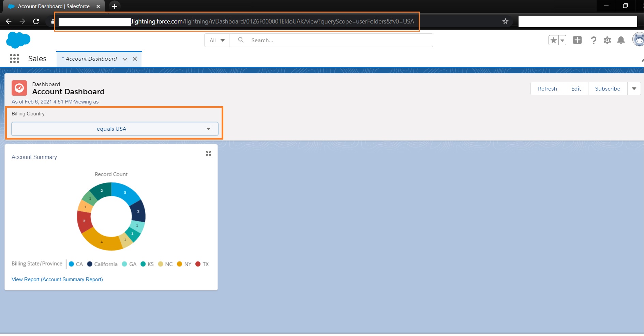The width and height of the screenshot is (644, 336).
Task: Open a new browser tab
Action: coord(115,6)
